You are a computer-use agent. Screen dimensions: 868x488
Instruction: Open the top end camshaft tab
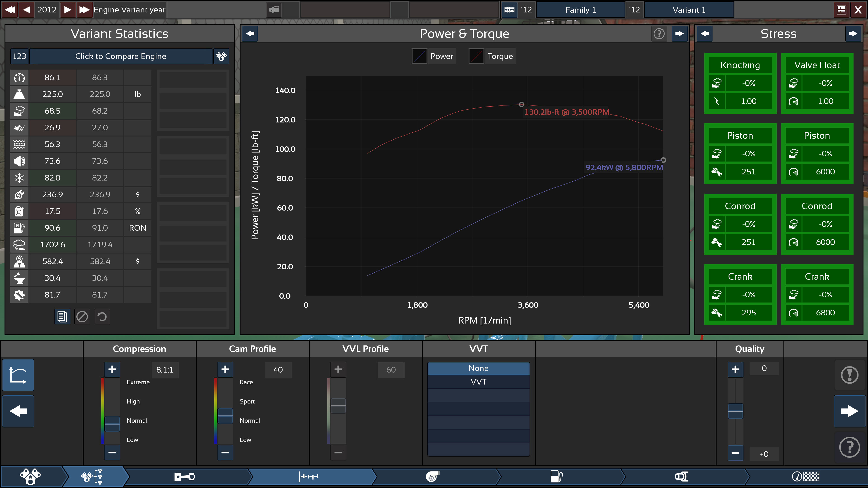pyautogui.click(x=308, y=476)
